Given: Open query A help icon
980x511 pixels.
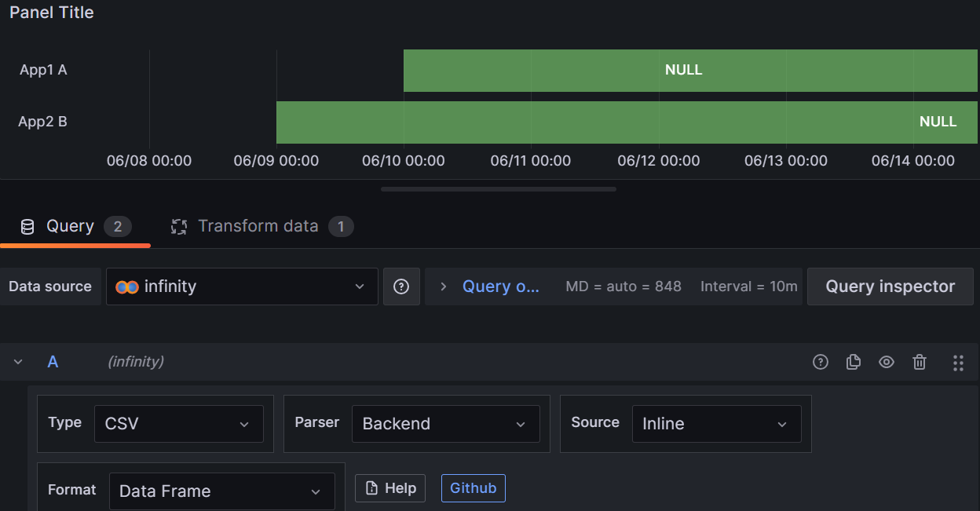Looking at the screenshot, I should click(x=821, y=362).
